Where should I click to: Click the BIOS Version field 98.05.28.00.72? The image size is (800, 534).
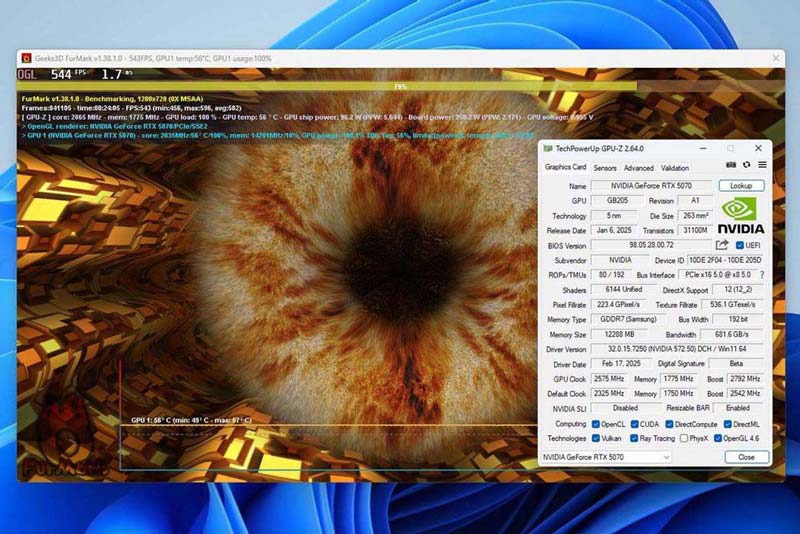coord(652,245)
